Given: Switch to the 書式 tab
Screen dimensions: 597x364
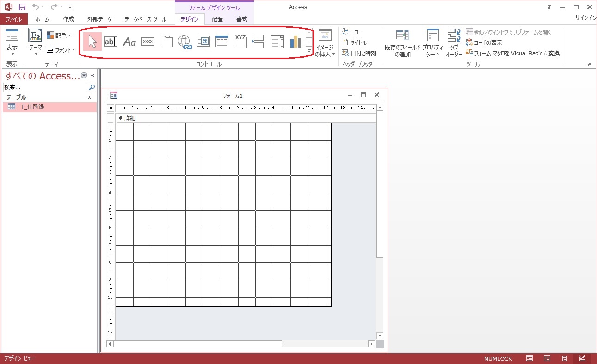Looking at the screenshot, I should click(242, 19).
